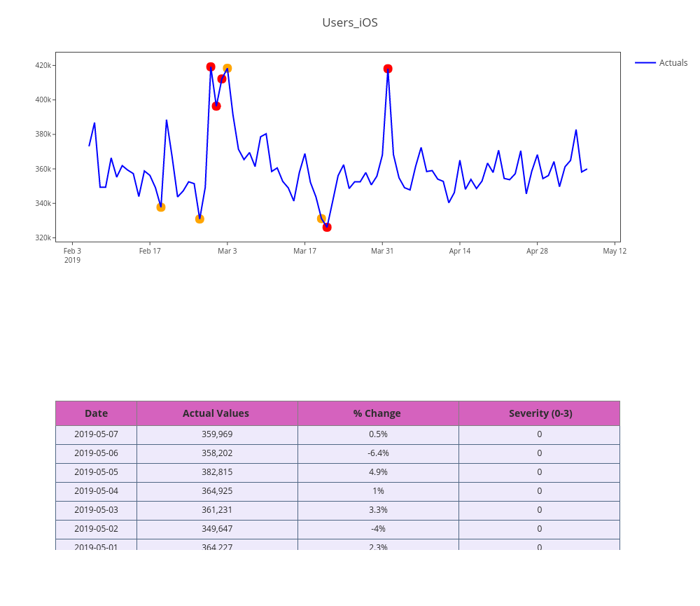The image size is (700, 606).
Task: Click the Actual Values column header
Action: point(216,413)
